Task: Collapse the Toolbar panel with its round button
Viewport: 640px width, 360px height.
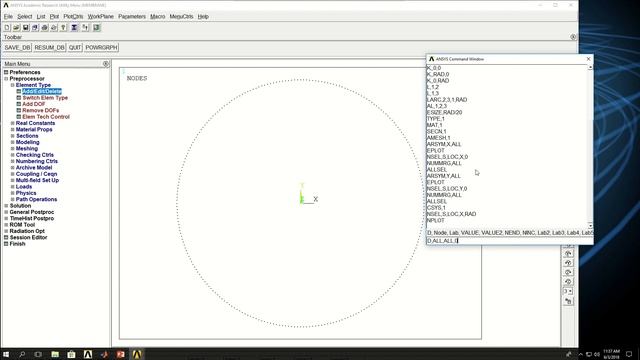Action: [x=573, y=37]
